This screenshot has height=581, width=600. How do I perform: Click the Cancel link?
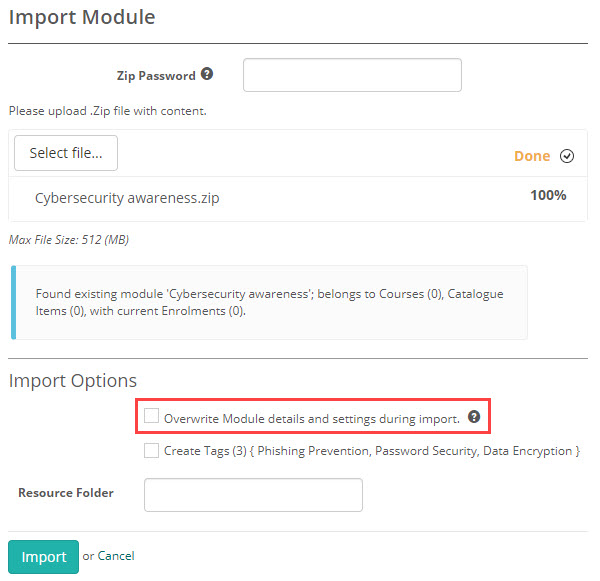(116, 556)
